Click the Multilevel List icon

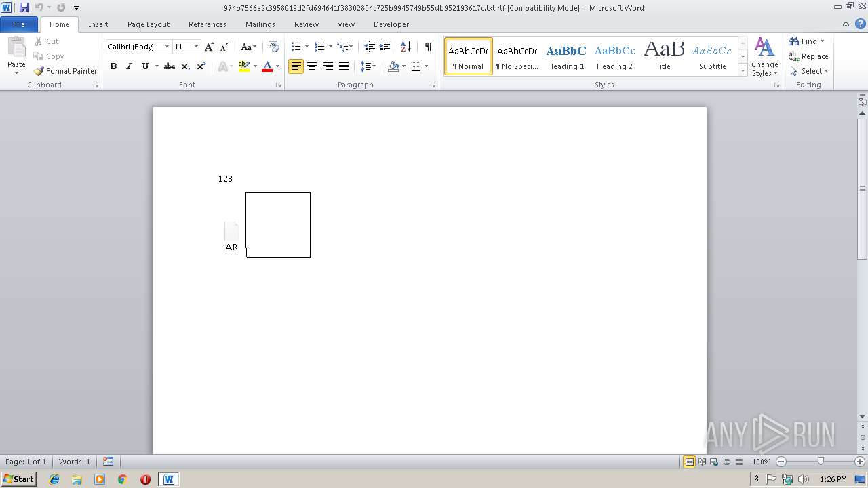click(344, 47)
